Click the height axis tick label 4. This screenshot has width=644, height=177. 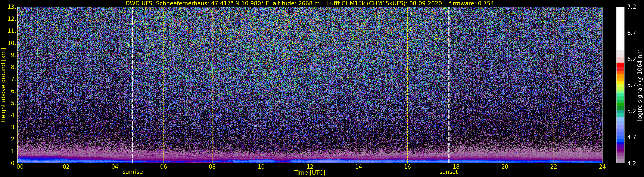[13, 115]
